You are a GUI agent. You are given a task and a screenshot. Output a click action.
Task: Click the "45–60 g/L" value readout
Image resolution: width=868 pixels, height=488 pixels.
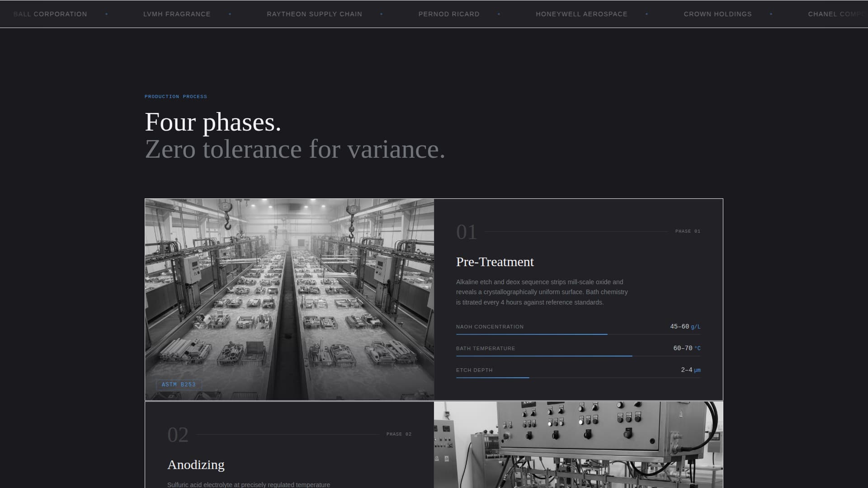coord(684,326)
